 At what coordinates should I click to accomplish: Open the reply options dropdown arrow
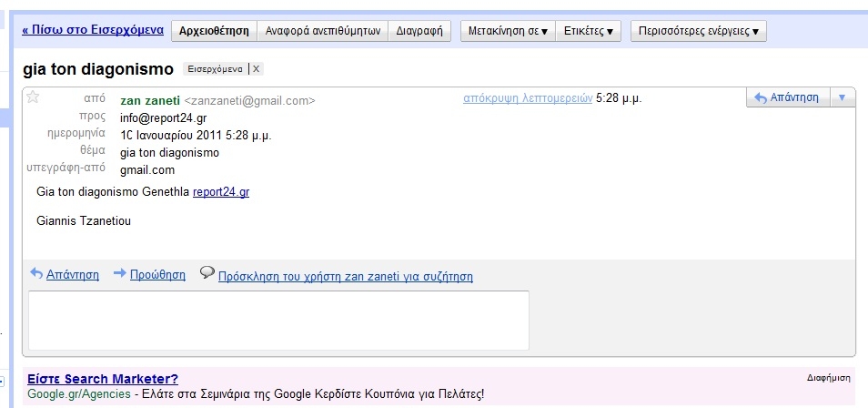842,97
